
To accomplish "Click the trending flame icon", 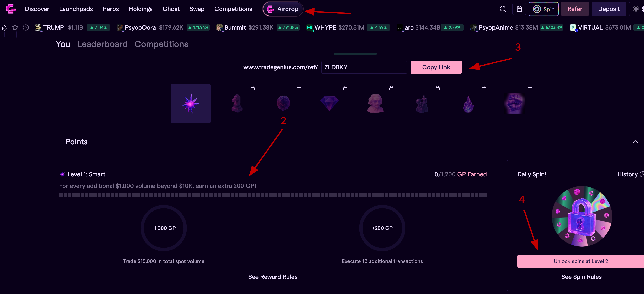I will point(4,27).
